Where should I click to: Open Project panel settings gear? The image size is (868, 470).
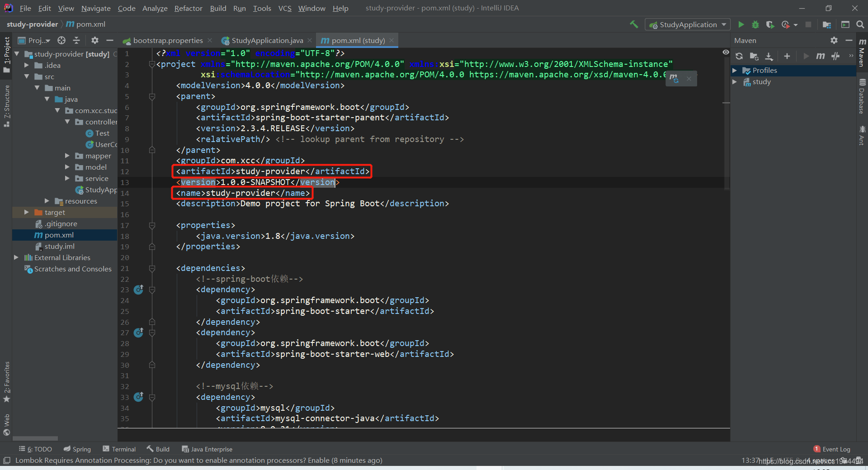94,40
